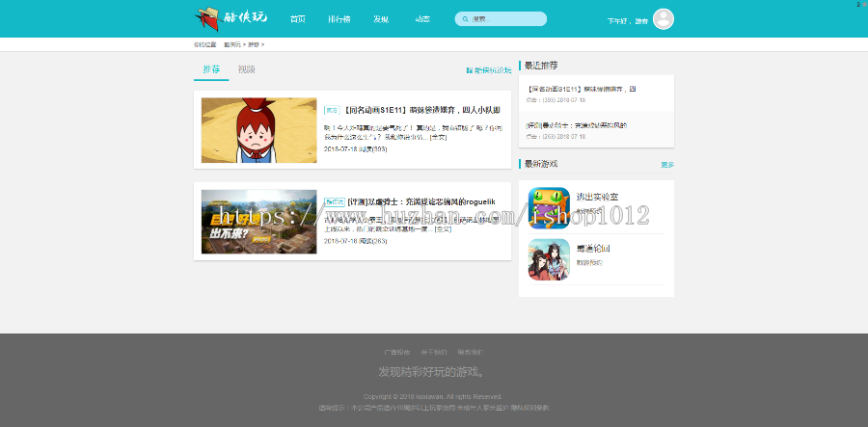Click the first footer link before 关于我们
Viewport: 868px width, 427px height.
(397, 352)
